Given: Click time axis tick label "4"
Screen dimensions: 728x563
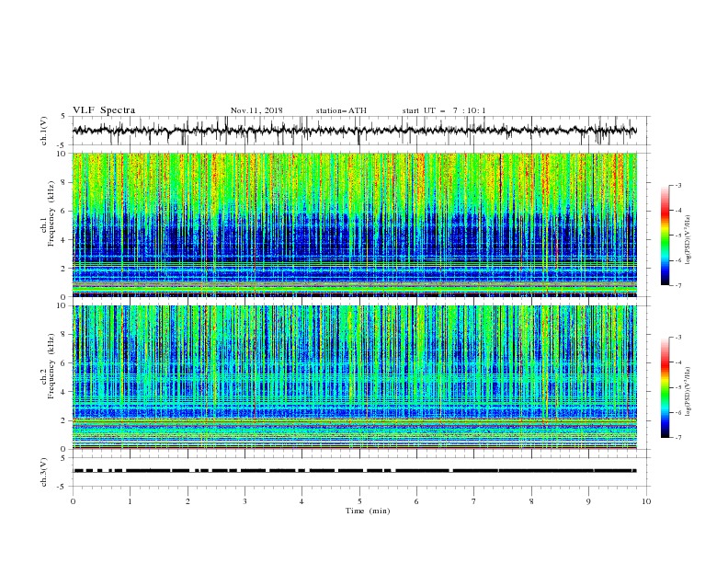Looking at the screenshot, I should click(301, 501).
